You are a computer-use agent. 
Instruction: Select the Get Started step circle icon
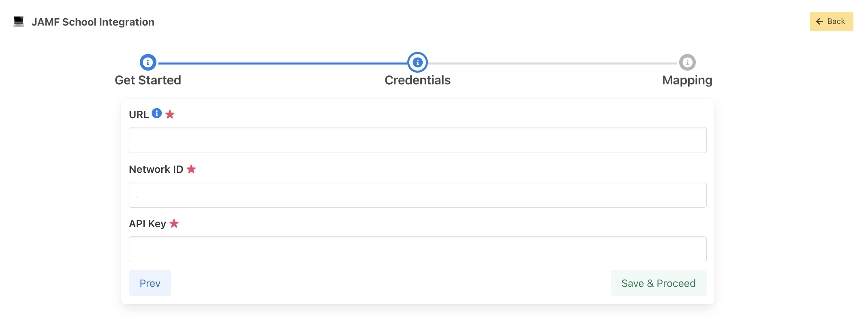click(x=148, y=62)
